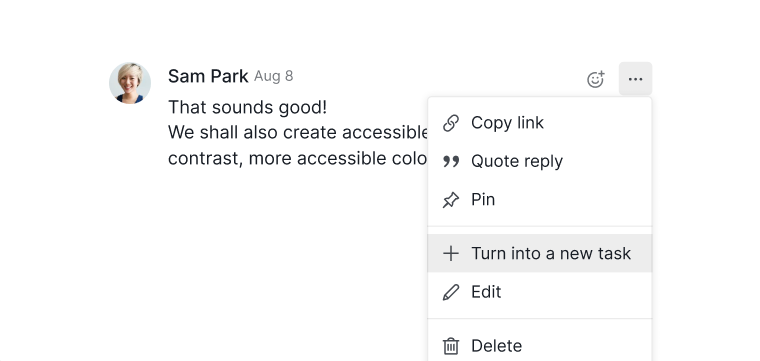
Task: Choose the Quote reply label
Action: tap(517, 161)
